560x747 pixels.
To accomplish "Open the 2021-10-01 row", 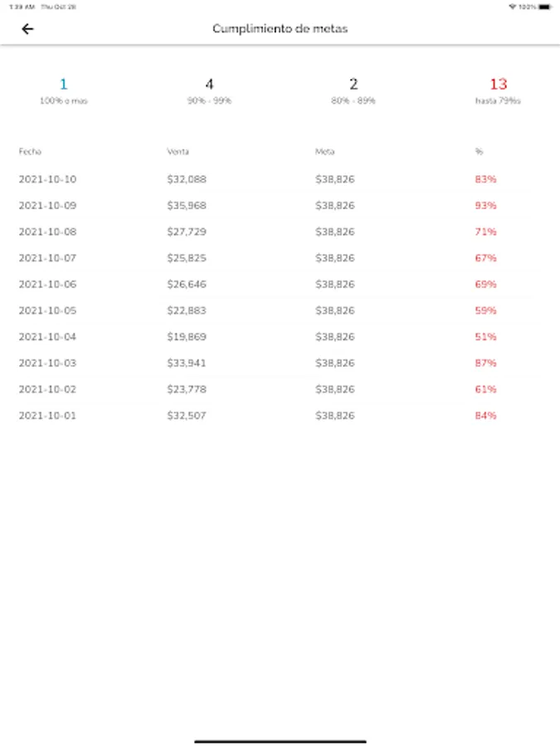I will [x=280, y=416].
